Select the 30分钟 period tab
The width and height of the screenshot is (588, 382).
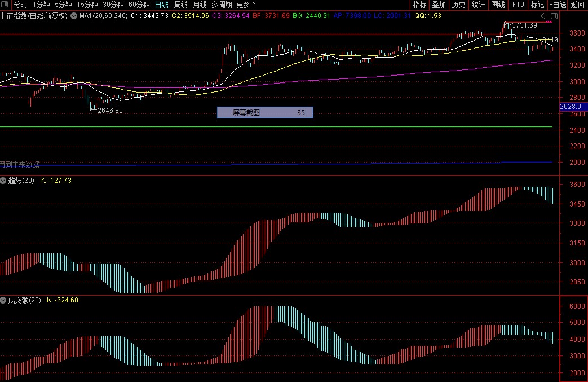point(113,5)
